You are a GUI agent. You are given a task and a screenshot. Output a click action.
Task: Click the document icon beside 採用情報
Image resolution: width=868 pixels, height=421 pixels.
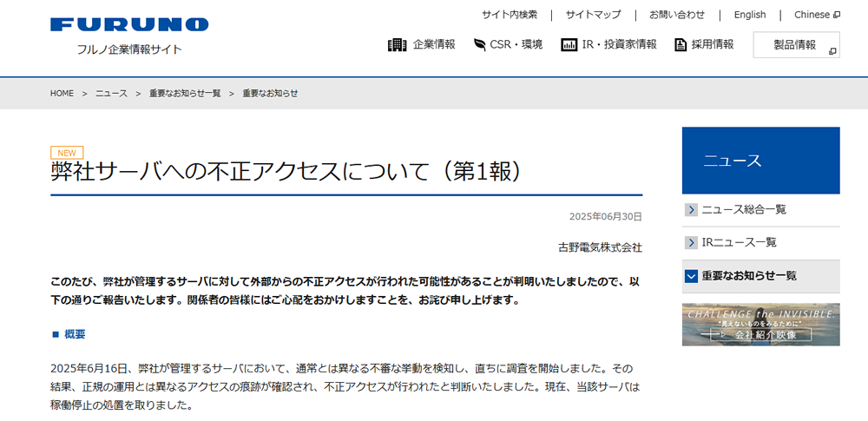[681, 45]
